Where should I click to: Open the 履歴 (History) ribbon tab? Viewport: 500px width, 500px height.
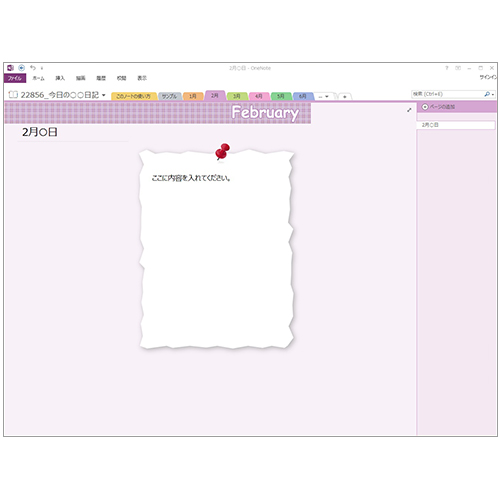coord(101,78)
